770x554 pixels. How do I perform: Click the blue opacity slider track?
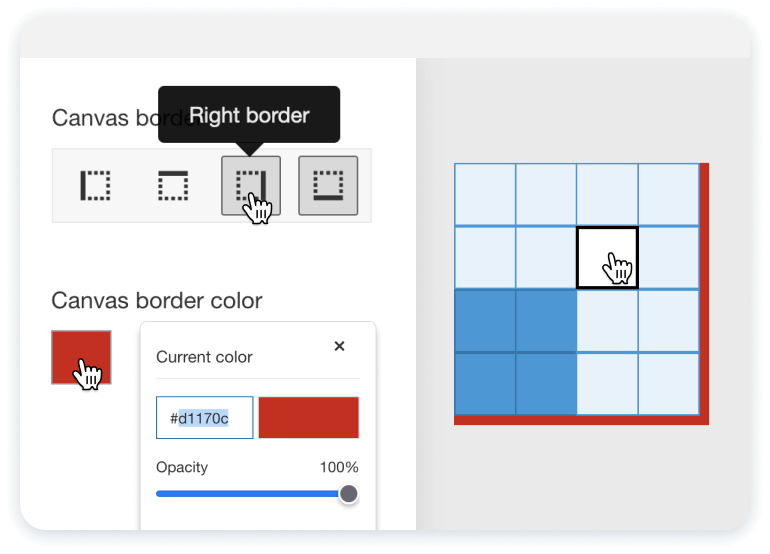pyautogui.click(x=248, y=494)
